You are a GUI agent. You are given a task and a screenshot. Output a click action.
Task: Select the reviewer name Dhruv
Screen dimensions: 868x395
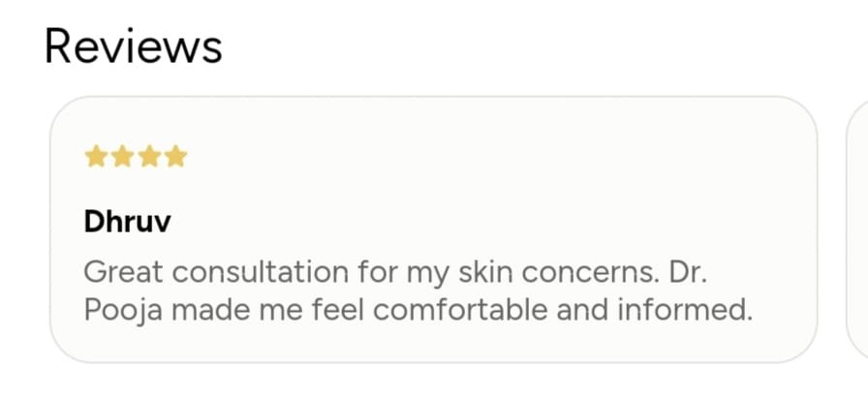[128, 222]
